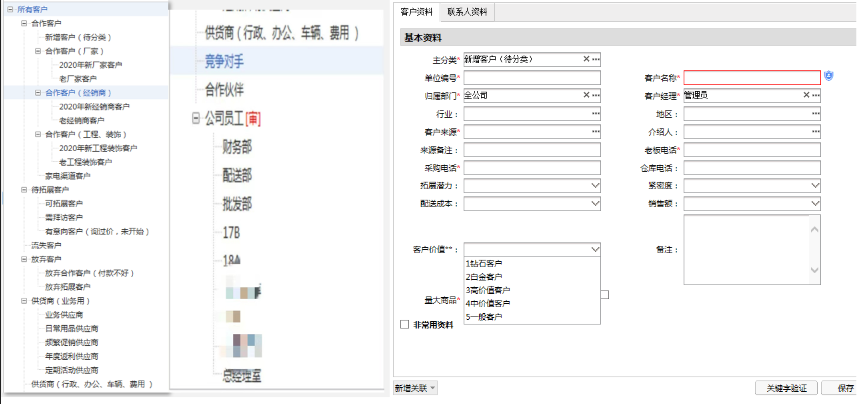Focus the 客户名称 input field
Screen dimensions: 863x404
click(x=752, y=77)
